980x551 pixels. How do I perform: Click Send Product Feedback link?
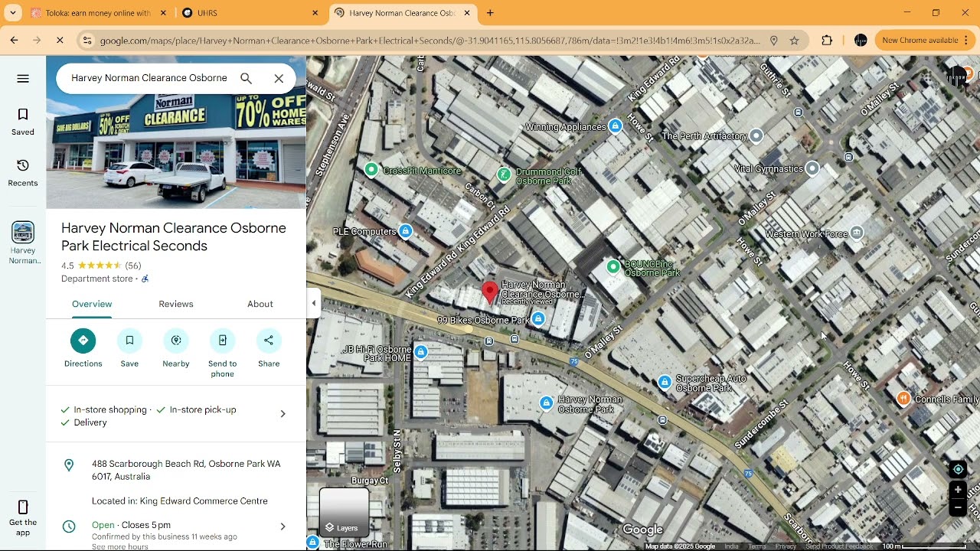(x=839, y=546)
